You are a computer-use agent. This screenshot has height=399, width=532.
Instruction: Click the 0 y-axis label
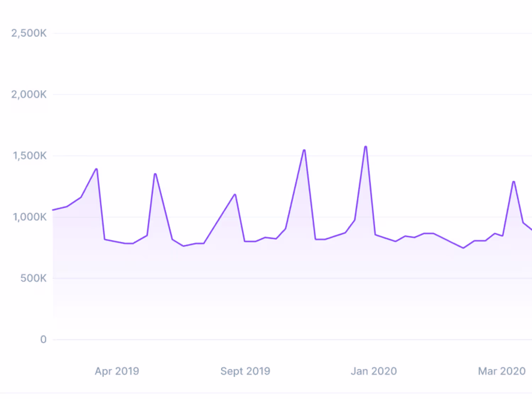(43, 339)
